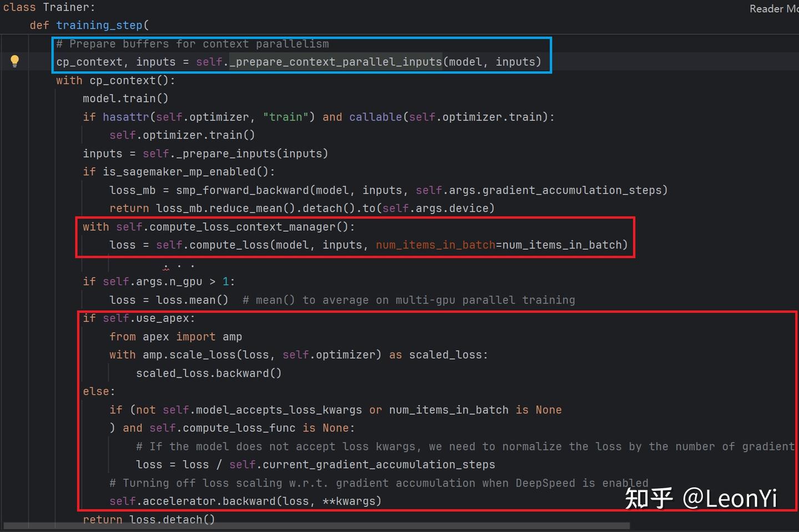Click the comment 'Prepare buffers for context parallelism'

coord(193,44)
